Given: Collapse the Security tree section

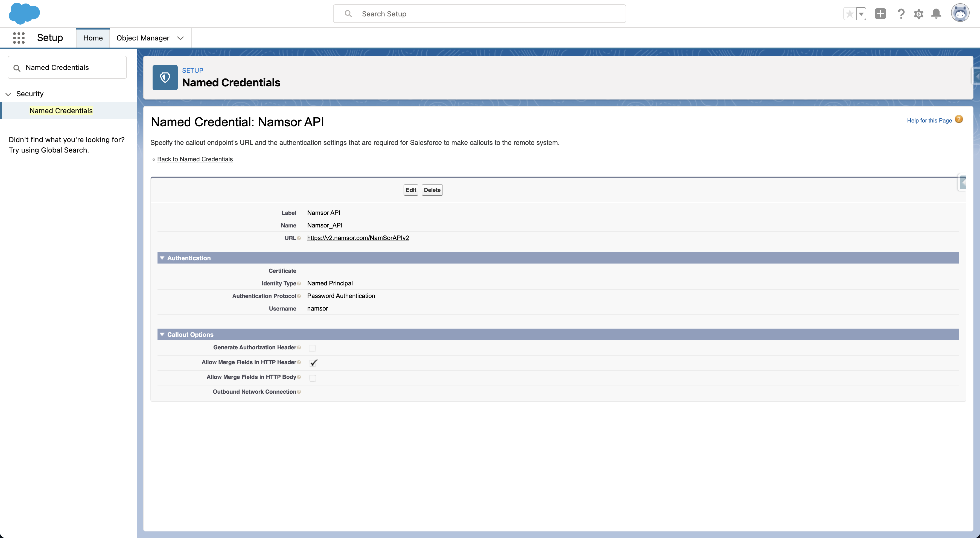Looking at the screenshot, I should pyautogui.click(x=8, y=94).
